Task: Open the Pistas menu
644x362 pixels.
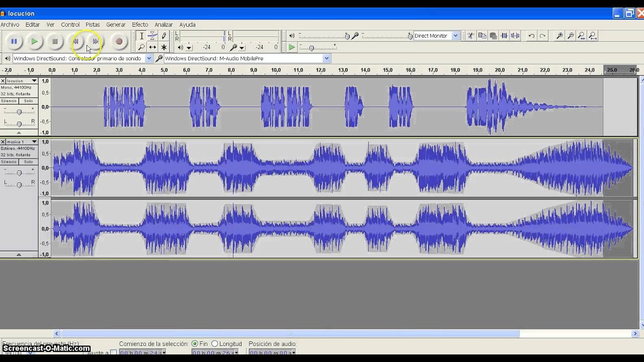Action: coord(93,25)
